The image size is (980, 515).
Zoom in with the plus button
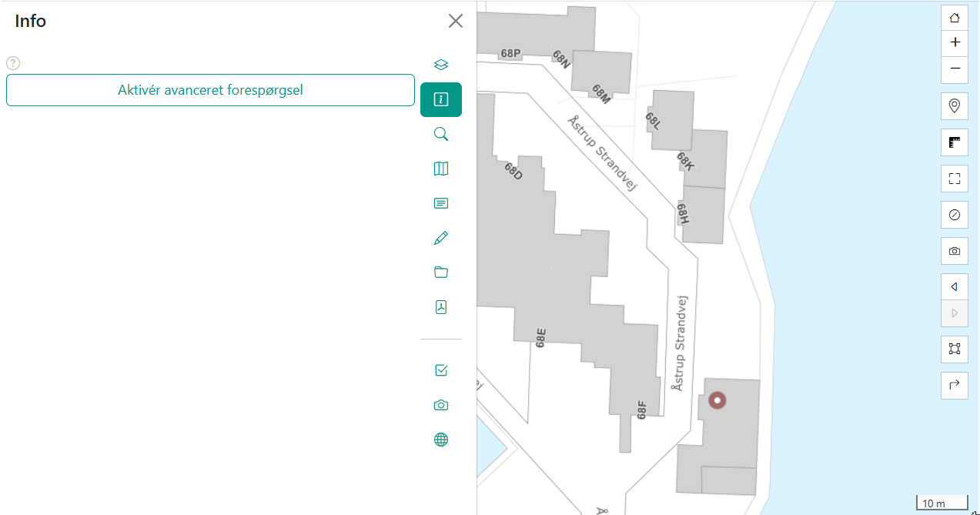coord(955,42)
